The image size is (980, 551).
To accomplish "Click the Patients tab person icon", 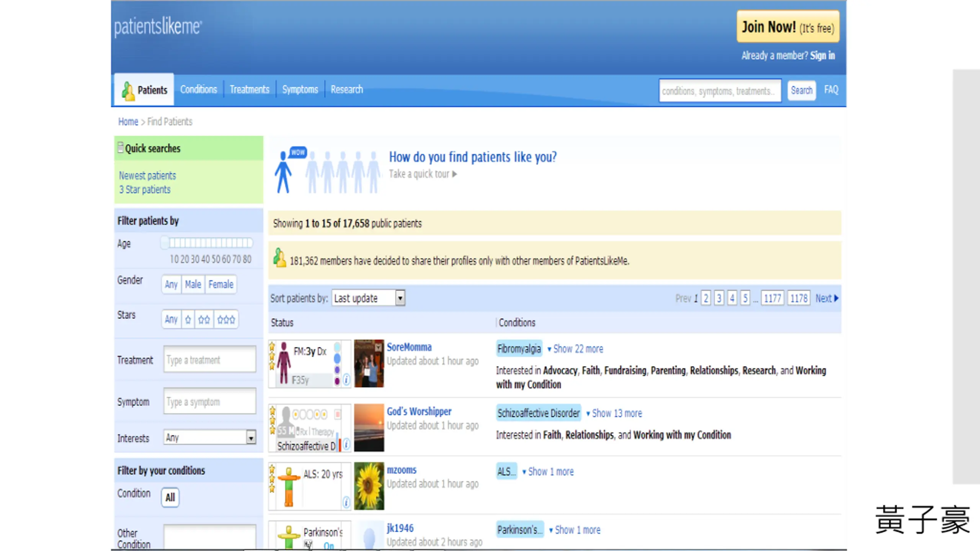I will click(128, 91).
